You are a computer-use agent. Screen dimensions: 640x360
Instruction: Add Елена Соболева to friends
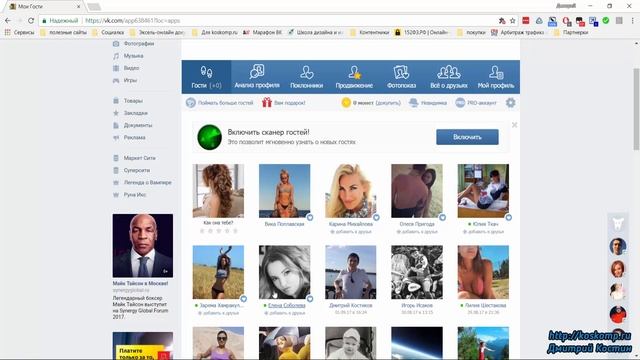click(284, 313)
